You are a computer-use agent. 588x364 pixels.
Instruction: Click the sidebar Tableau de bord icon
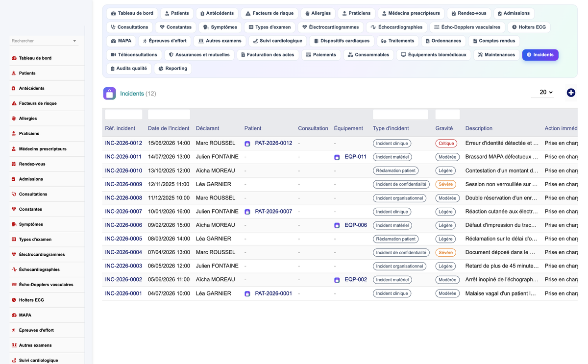coord(14,58)
